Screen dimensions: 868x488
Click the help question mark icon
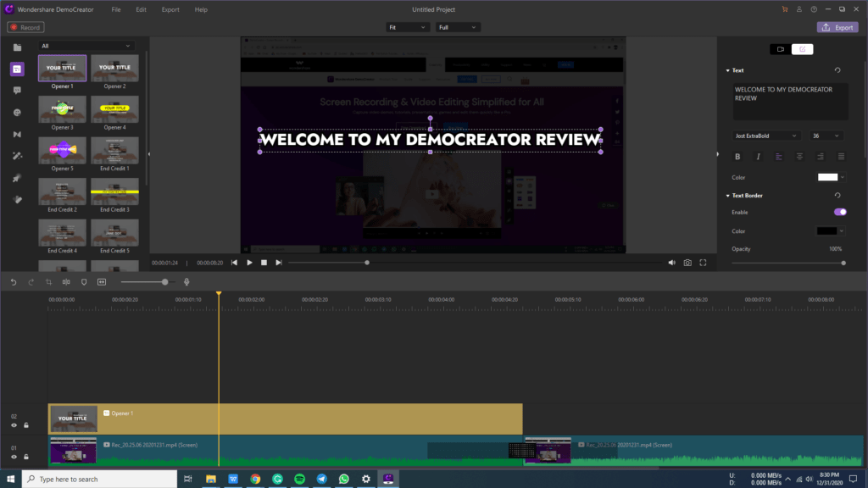pyautogui.click(x=814, y=9)
